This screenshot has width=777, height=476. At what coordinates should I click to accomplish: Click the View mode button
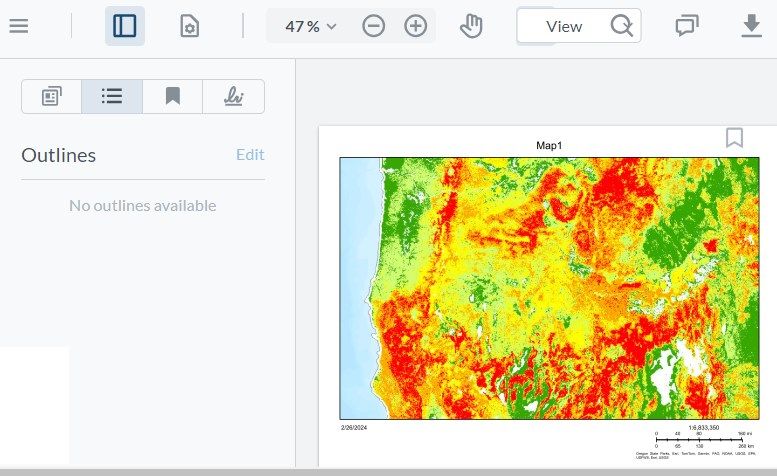pos(563,26)
